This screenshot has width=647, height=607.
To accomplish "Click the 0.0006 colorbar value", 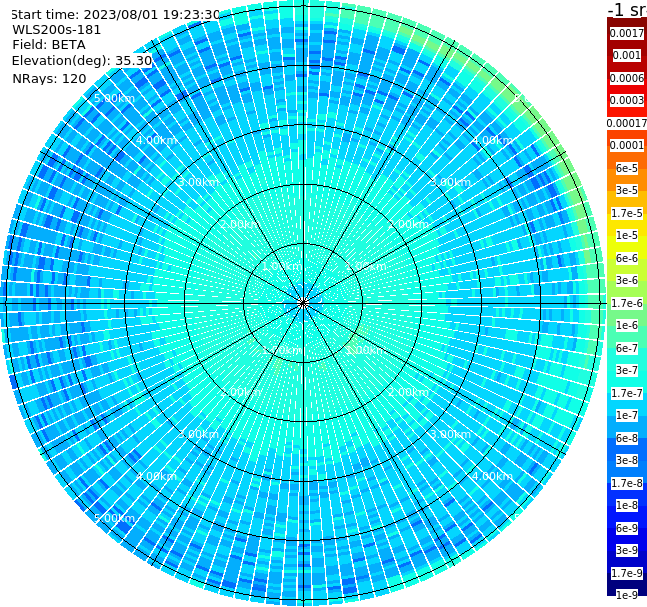I will click(x=627, y=78).
